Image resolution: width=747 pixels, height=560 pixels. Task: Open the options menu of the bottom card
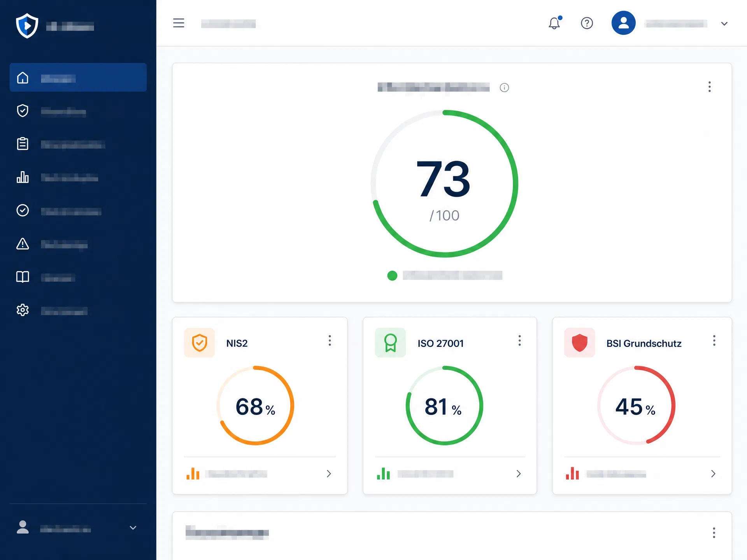[714, 533]
